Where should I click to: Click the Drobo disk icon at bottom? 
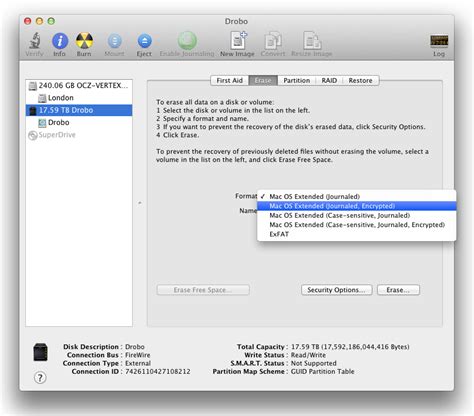[x=40, y=352]
